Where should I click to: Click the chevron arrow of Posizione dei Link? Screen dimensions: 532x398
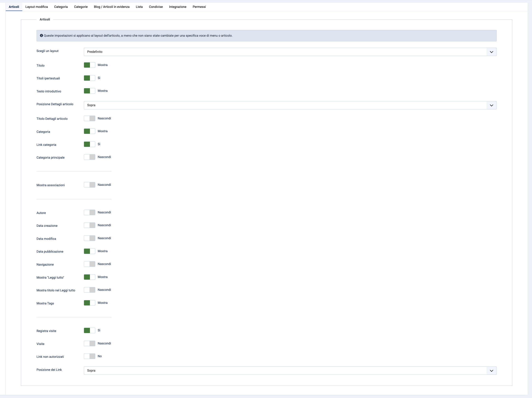click(491, 371)
